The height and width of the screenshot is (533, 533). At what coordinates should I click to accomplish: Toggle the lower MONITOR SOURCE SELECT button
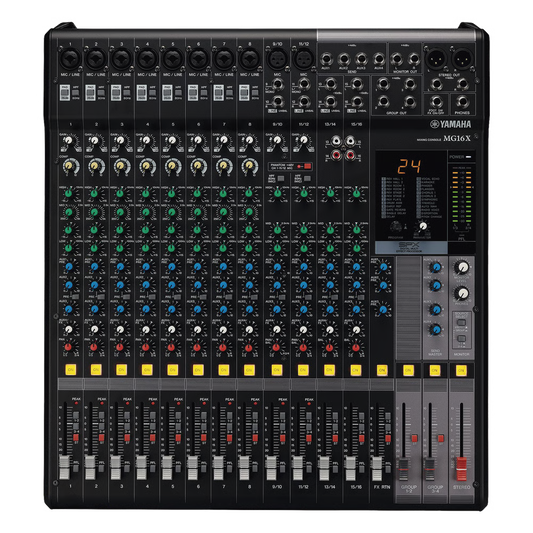click(x=461, y=338)
